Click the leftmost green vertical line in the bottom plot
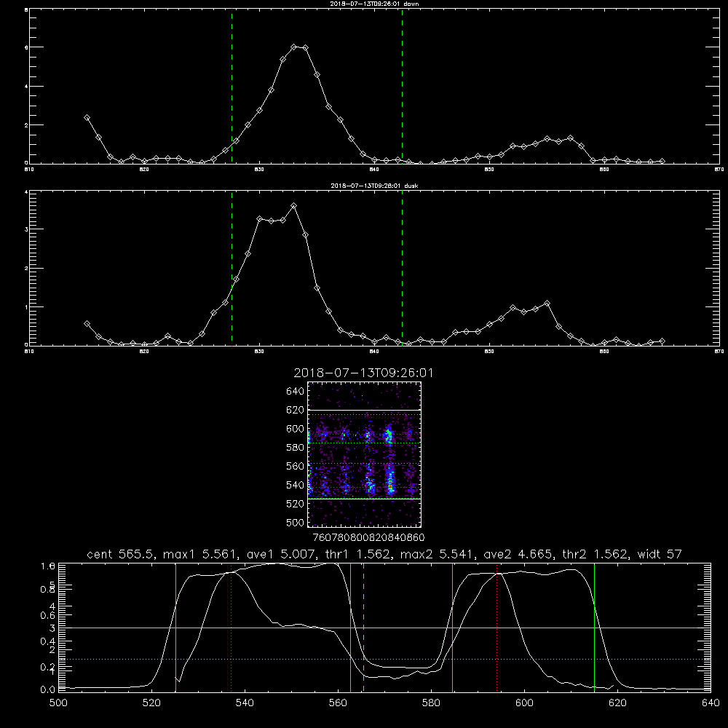Screen dimensions: 728x728 click(175, 628)
